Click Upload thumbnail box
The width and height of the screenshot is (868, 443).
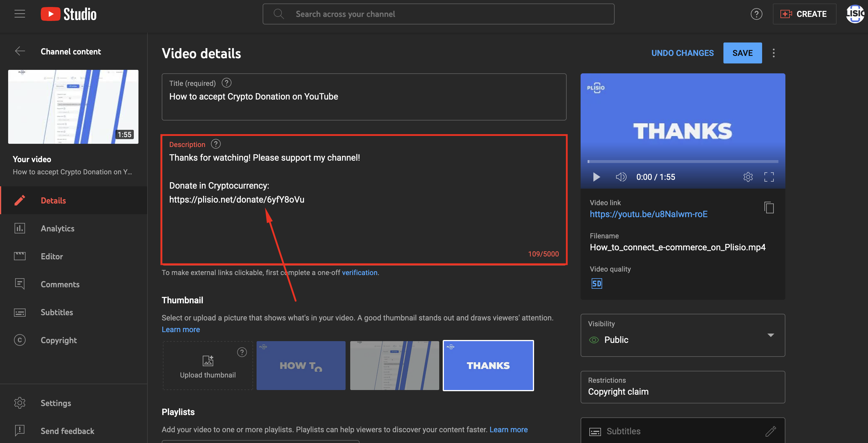tap(208, 366)
